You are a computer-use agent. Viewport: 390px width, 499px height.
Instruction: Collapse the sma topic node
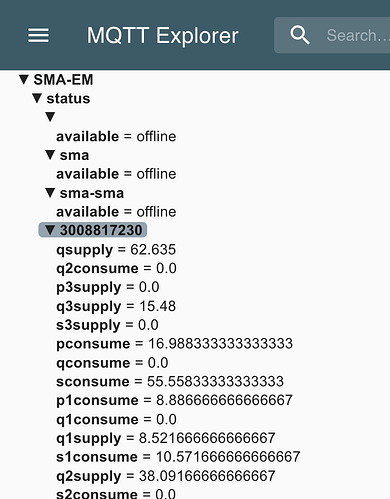point(50,155)
